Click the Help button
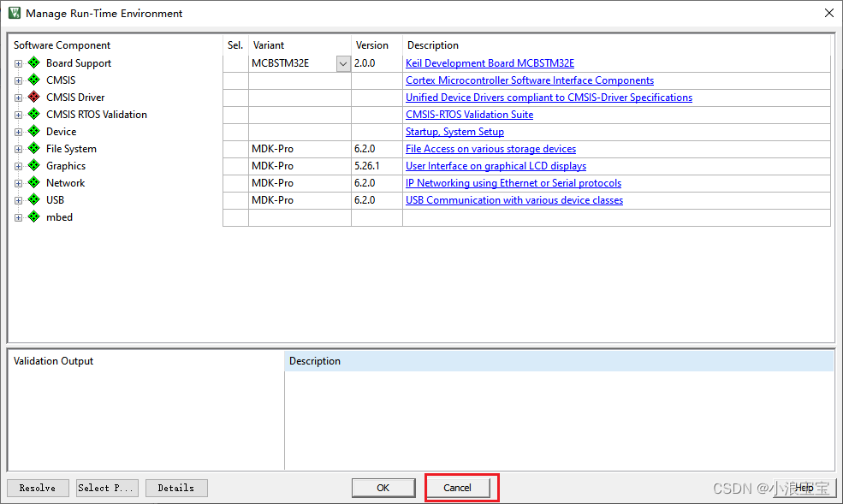843x504 pixels. [x=804, y=488]
